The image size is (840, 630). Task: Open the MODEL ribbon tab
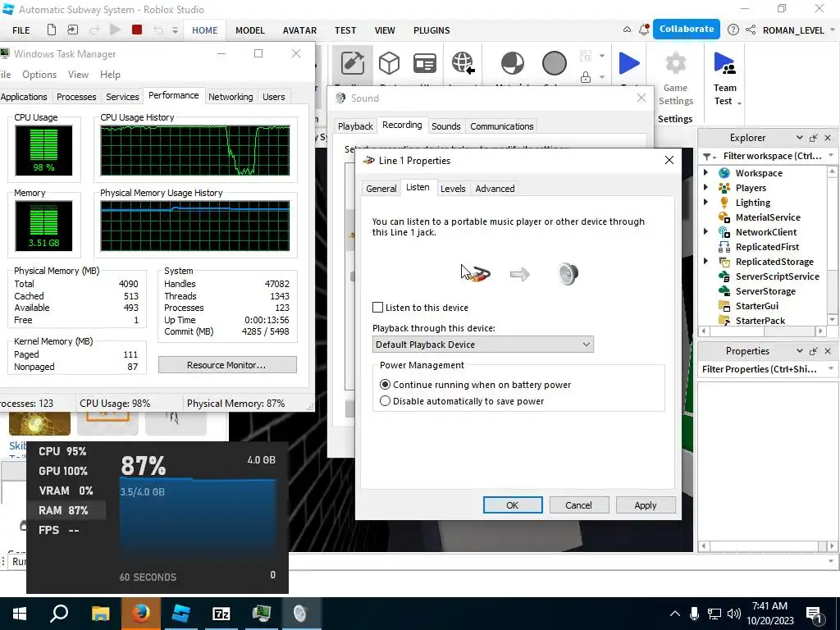pos(250,30)
